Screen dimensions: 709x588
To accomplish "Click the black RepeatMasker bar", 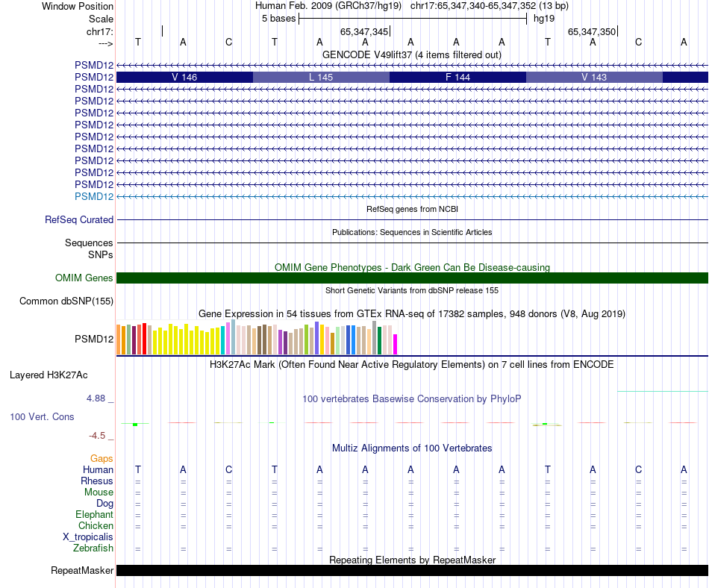I will (413, 570).
